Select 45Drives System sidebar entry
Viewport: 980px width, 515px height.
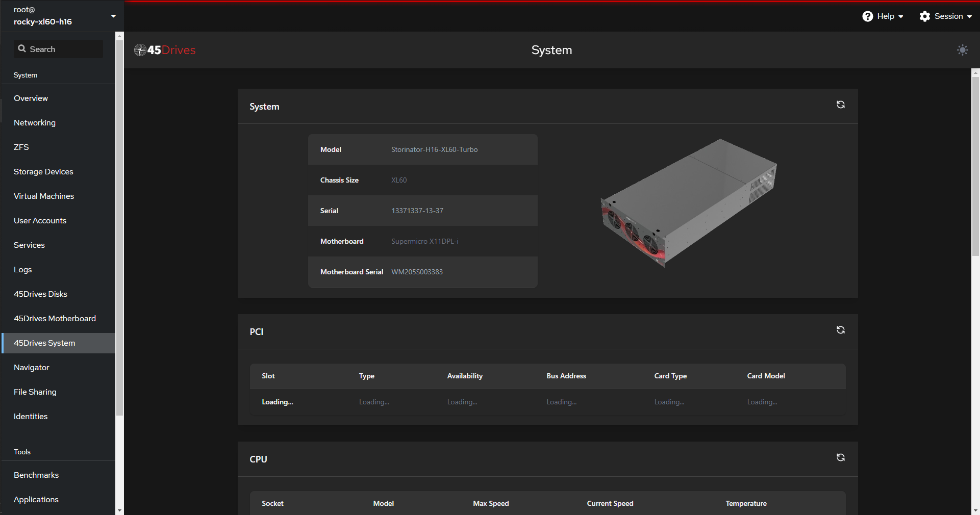point(59,343)
